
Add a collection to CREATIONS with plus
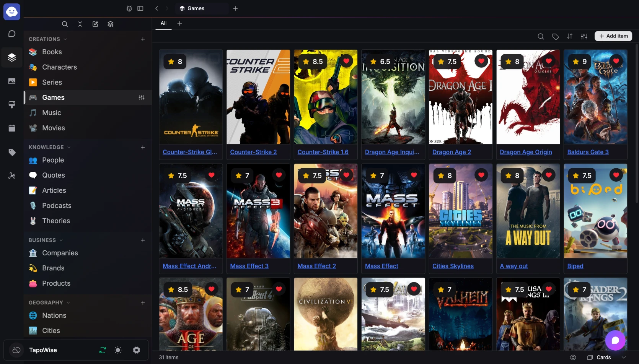(x=143, y=39)
